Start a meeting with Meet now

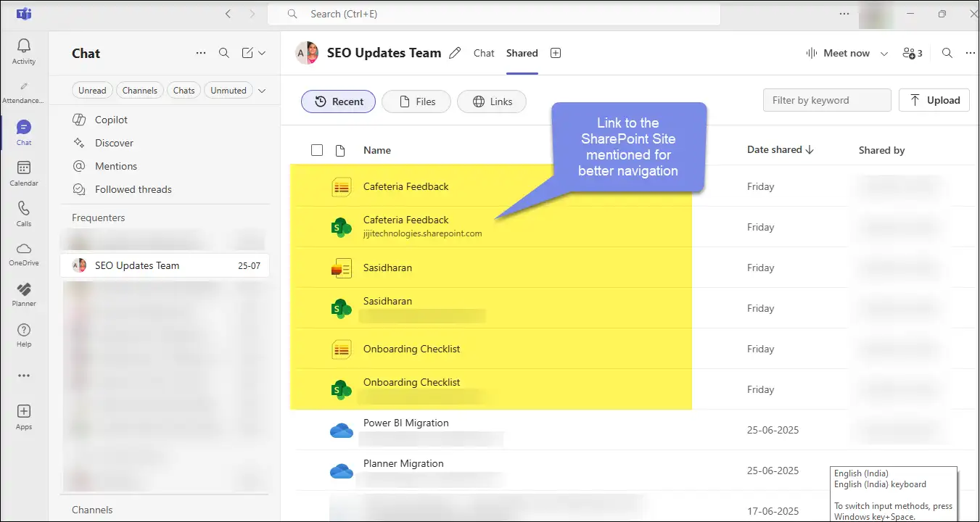pyautogui.click(x=838, y=53)
